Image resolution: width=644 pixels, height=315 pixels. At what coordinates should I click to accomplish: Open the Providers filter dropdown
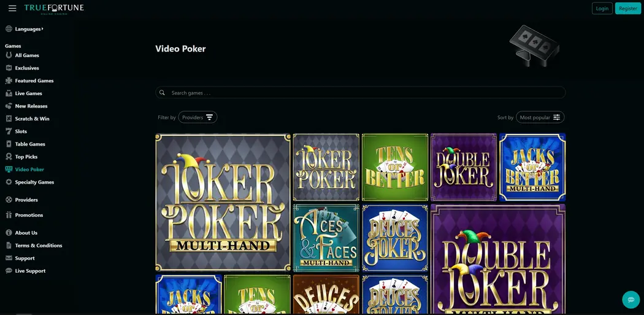(197, 117)
